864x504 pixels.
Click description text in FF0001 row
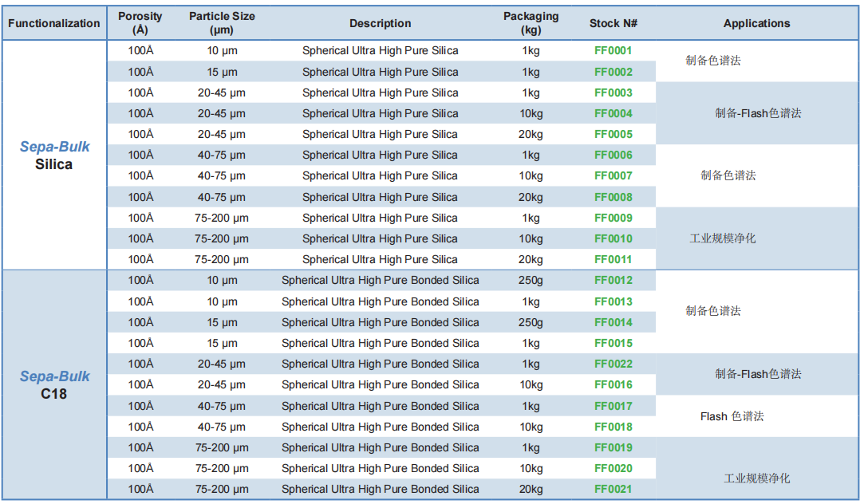[x=381, y=51]
